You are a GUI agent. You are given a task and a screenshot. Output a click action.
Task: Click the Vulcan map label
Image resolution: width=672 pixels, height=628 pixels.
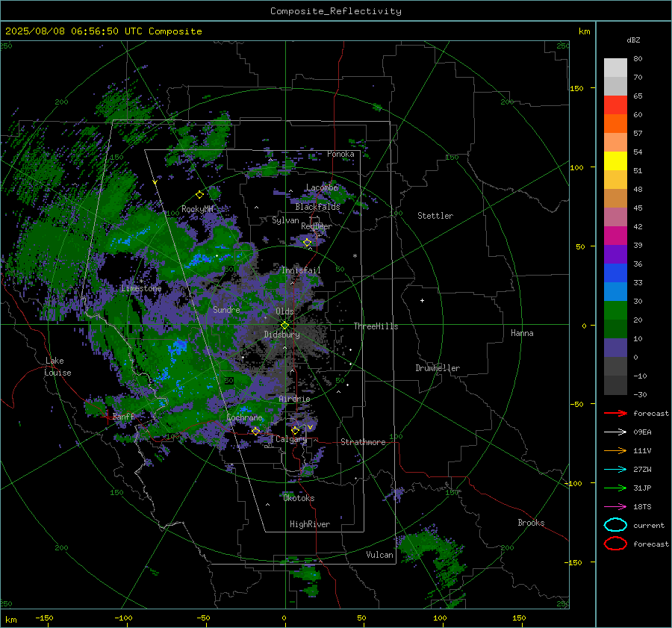click(379, 555)
